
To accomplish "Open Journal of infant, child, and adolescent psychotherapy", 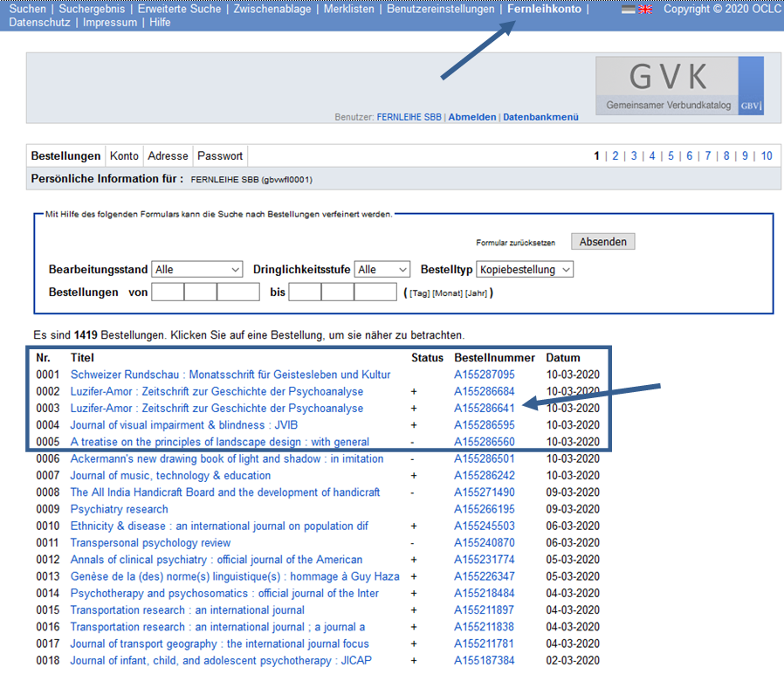I will tap(221, 661).
